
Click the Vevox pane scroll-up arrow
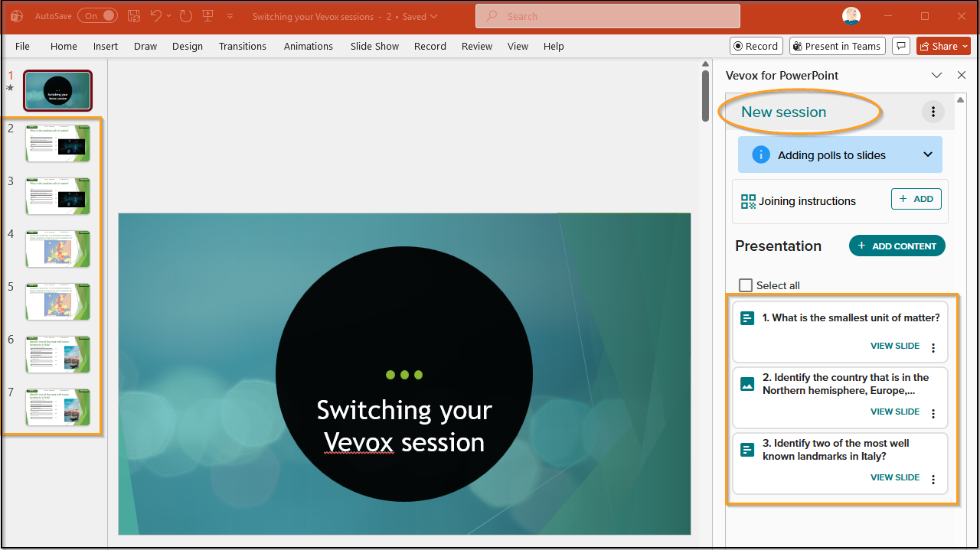(961, 99)
